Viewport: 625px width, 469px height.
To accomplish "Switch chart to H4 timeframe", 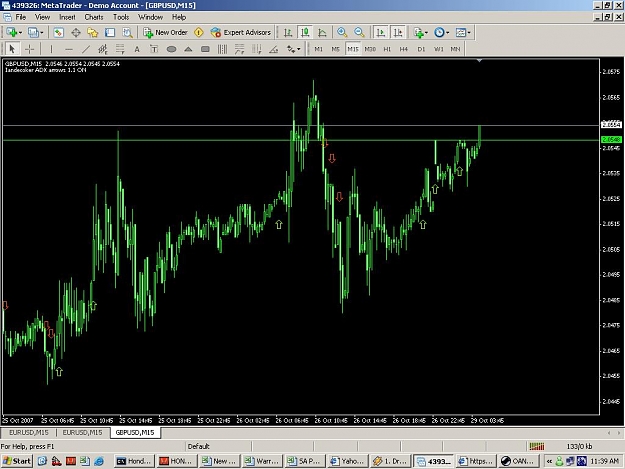I will (404, 49).
